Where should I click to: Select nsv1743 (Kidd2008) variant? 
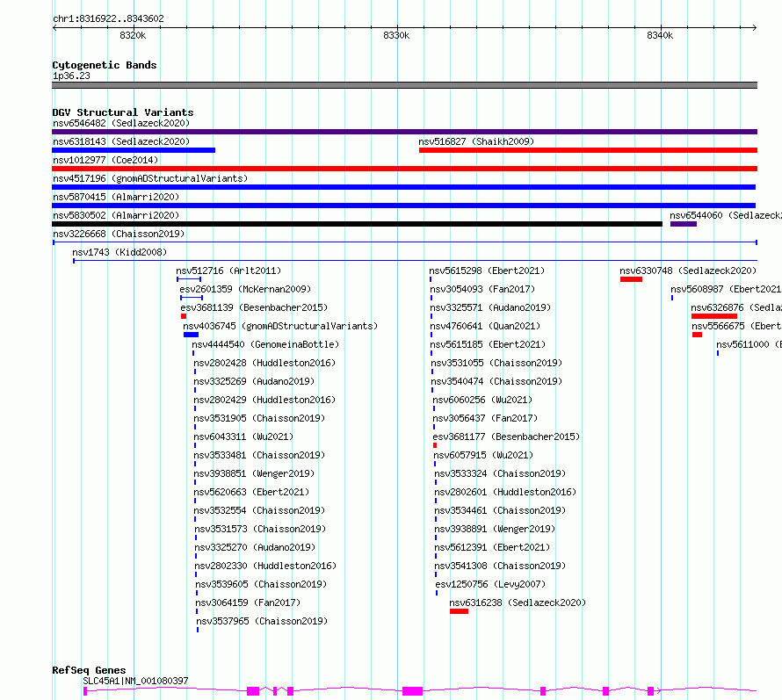(119, 252)
